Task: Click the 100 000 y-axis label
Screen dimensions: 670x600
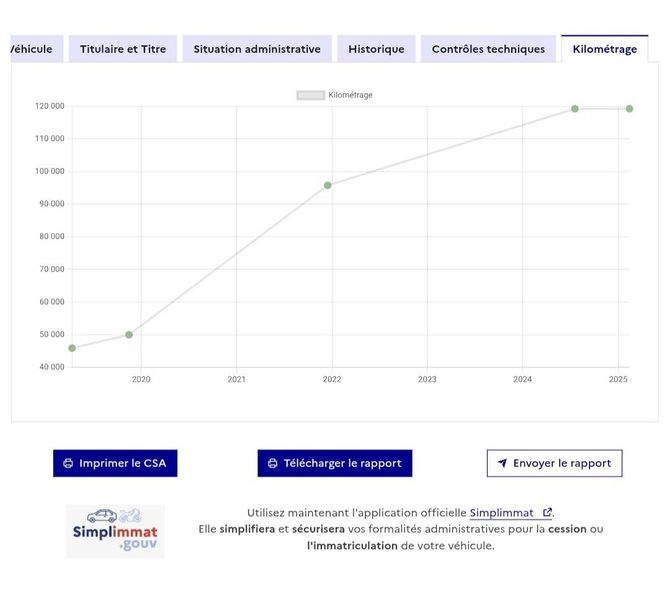Action: (x=50, y=171)
